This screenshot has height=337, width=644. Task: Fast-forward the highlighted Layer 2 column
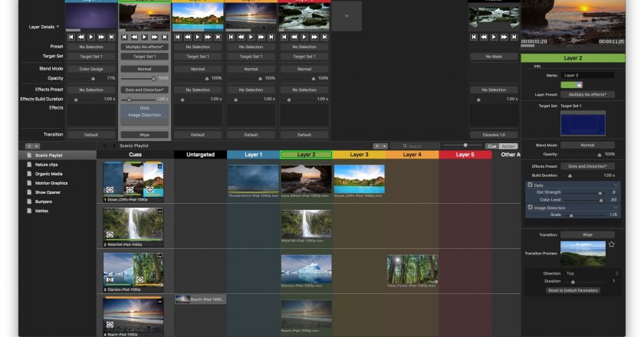tap(154, 37)
